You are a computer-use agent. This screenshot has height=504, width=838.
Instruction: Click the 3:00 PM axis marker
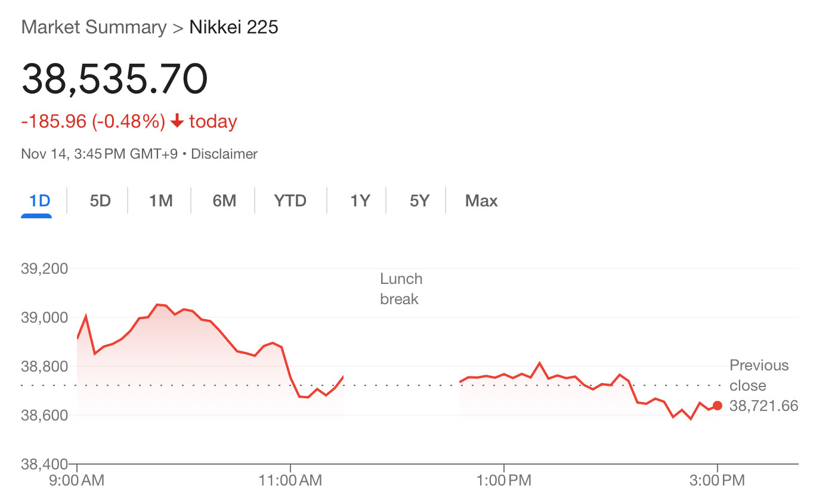tap(718, 480)
